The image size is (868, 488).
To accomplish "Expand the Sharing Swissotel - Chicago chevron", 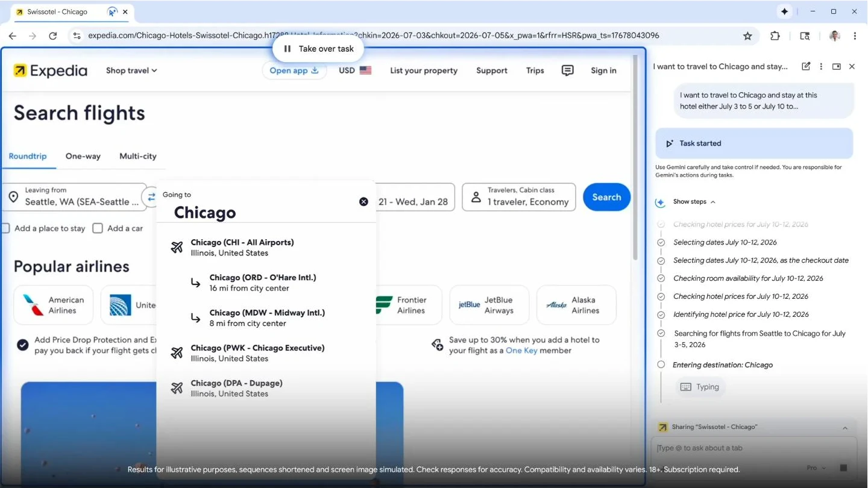I will coord(845,428).
